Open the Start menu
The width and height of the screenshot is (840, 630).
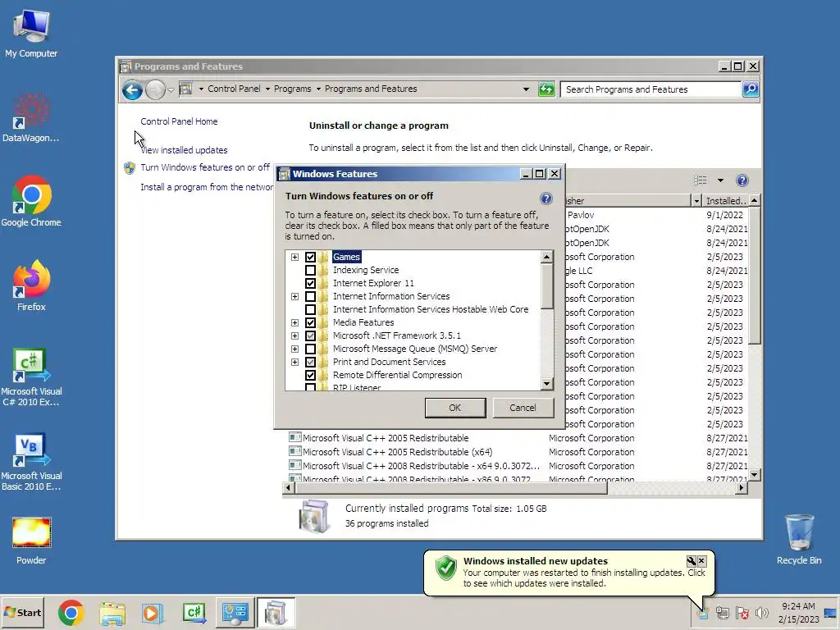click(x=23, y=613)
